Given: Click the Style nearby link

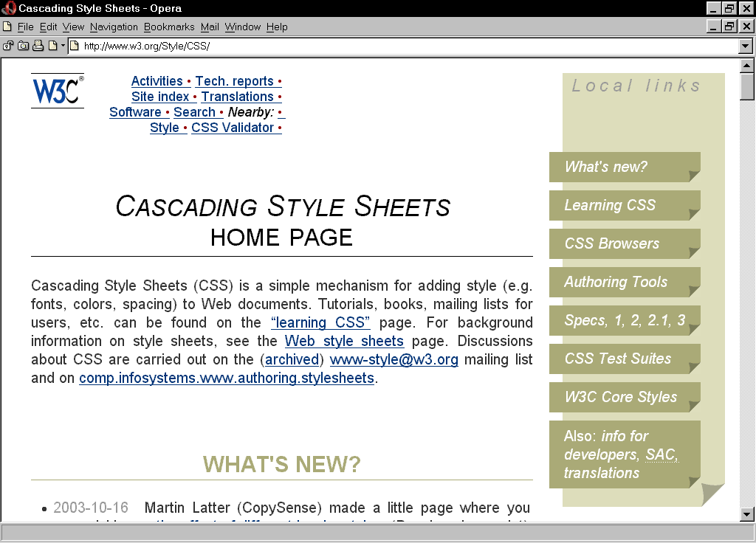Looking at the screenshot, I should (x=165, y=127).
